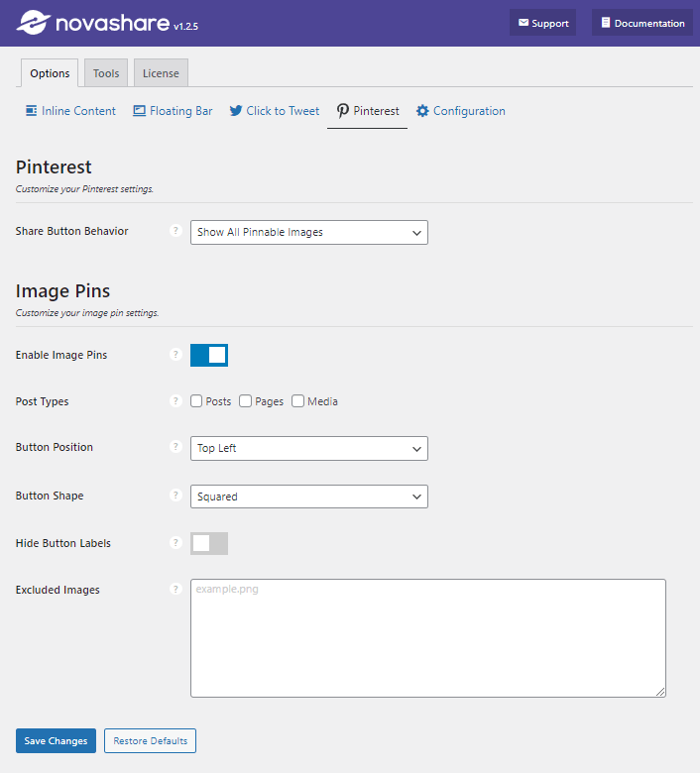Viewport: 700px width, 773px height.
Task: Click the Floating Bar icon
Action: click(x=139, y=110)
